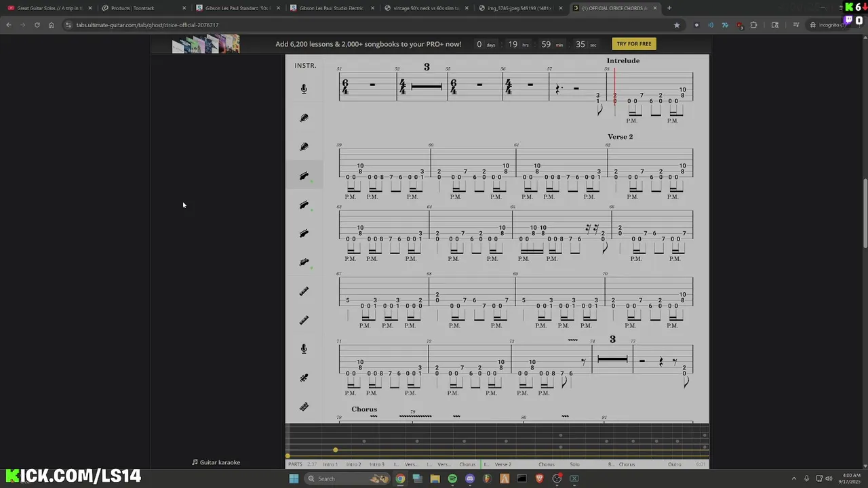Reload the Ultimate Guitar page
Viewport: 868px width, 488px height.
pyautogui.click(x=37, y=25)
